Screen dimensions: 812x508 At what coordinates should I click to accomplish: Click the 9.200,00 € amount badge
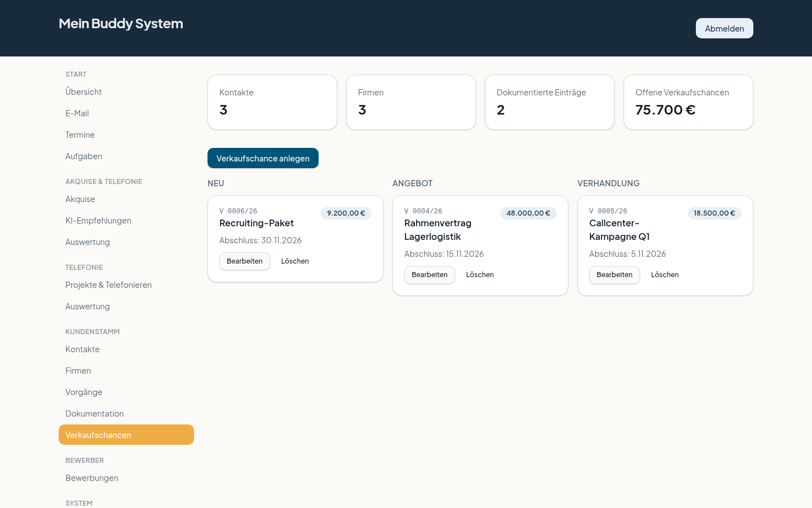click(346, 213)
